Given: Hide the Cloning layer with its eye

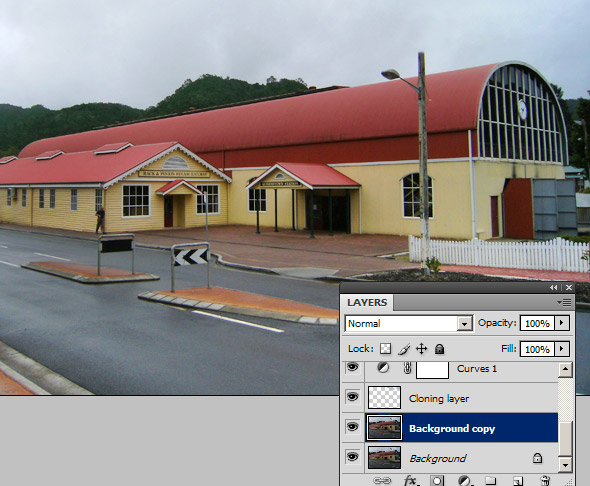Looking at the screenshot, I should pos(353,397).
